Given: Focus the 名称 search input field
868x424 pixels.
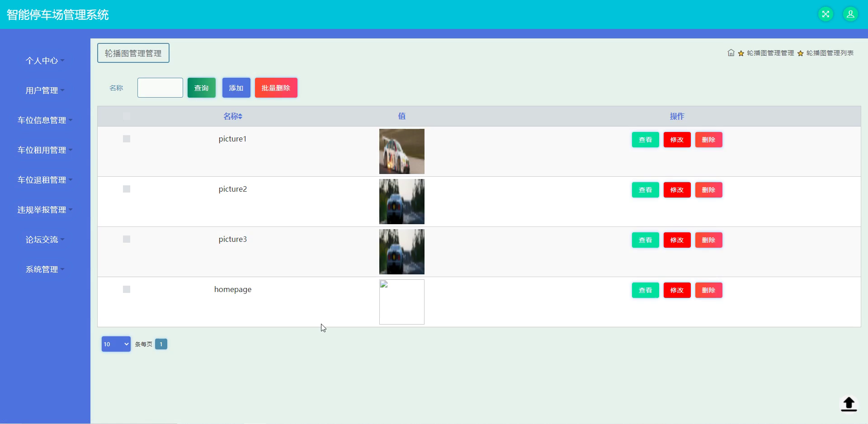Looking at the screenshot, I should click(160, 88).
